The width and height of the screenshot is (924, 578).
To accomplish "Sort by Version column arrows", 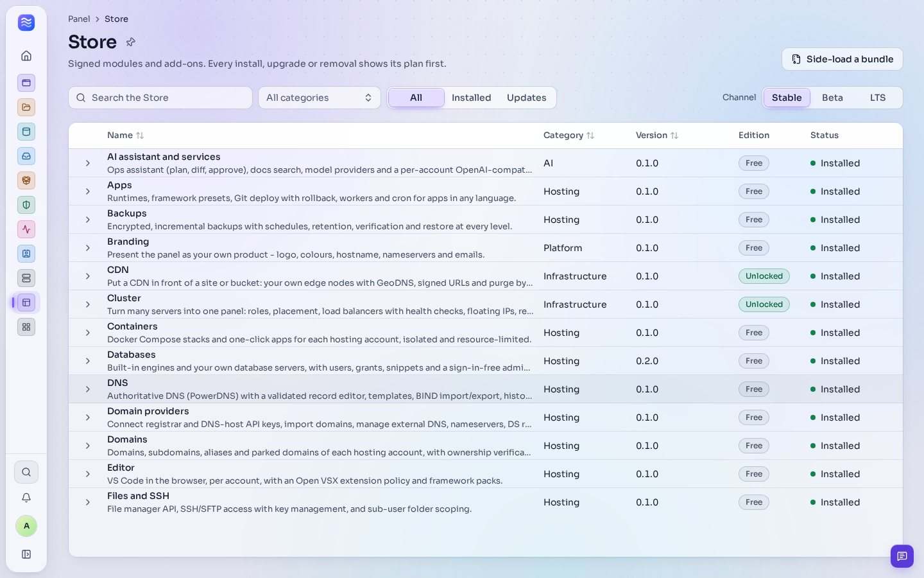I will 674,136.
